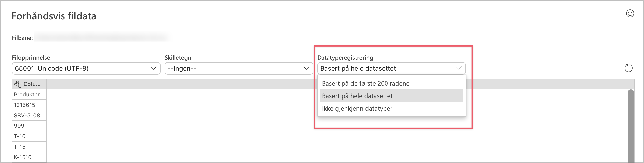Click the vertical scrollbar of the preview

(x=631, y=125)
